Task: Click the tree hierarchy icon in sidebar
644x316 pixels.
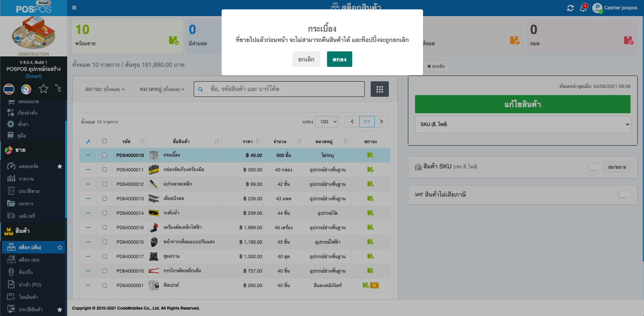Action: tap(58, 88)
